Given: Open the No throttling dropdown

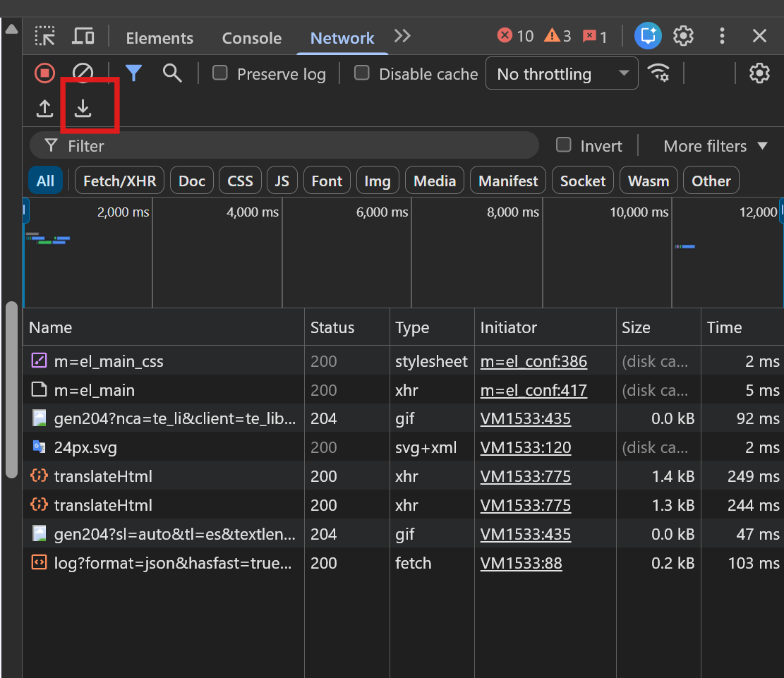Looking at the screenshot, I should click(562, 73).
